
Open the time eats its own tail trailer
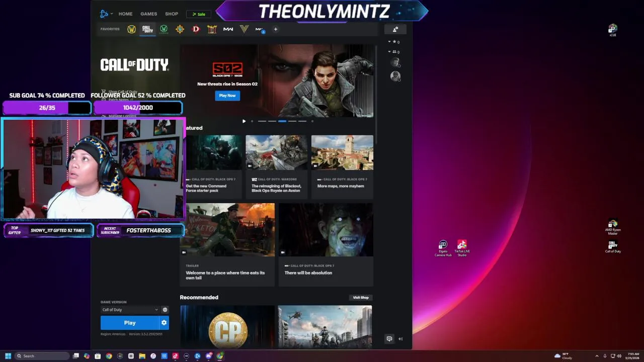(227, 244)
